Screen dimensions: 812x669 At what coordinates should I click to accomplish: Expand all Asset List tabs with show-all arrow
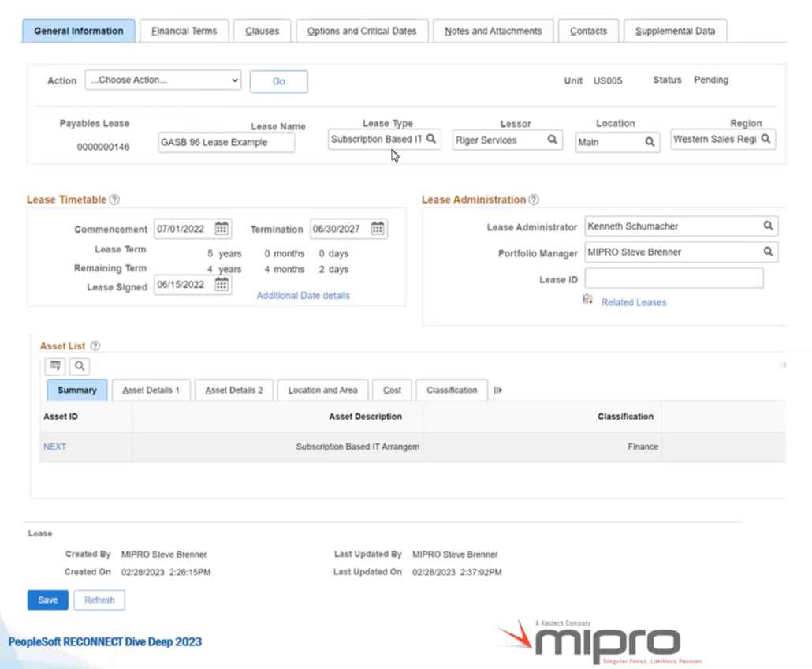[497, 389]
